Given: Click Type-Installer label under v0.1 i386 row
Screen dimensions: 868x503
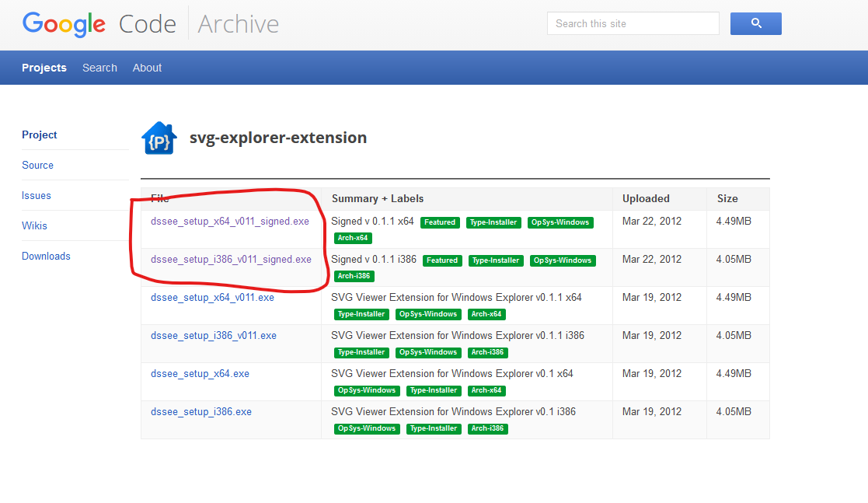Looking at the screenshot, I should click(434, 429).
